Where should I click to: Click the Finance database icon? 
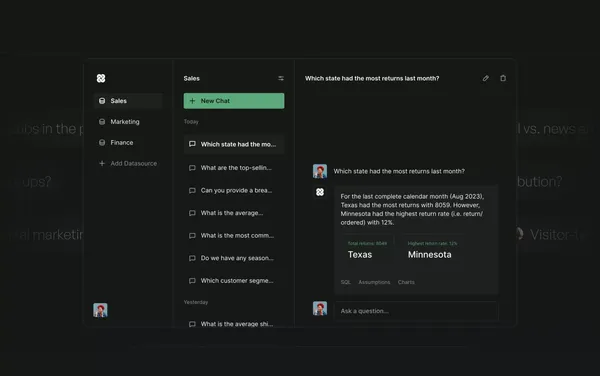pos(102,143)
